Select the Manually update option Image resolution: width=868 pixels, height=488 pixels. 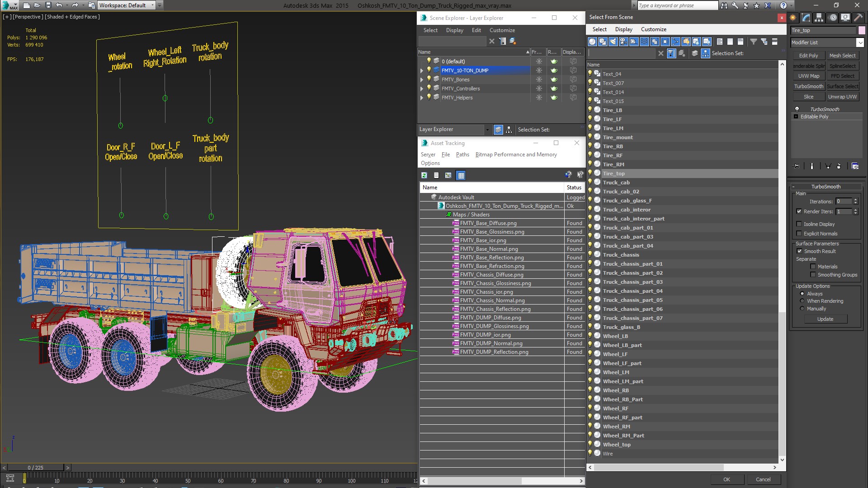coord(802,309)
